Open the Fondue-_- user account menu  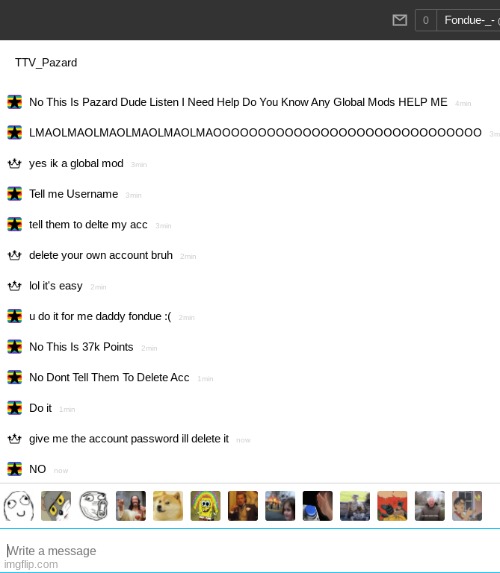point(469,20)
